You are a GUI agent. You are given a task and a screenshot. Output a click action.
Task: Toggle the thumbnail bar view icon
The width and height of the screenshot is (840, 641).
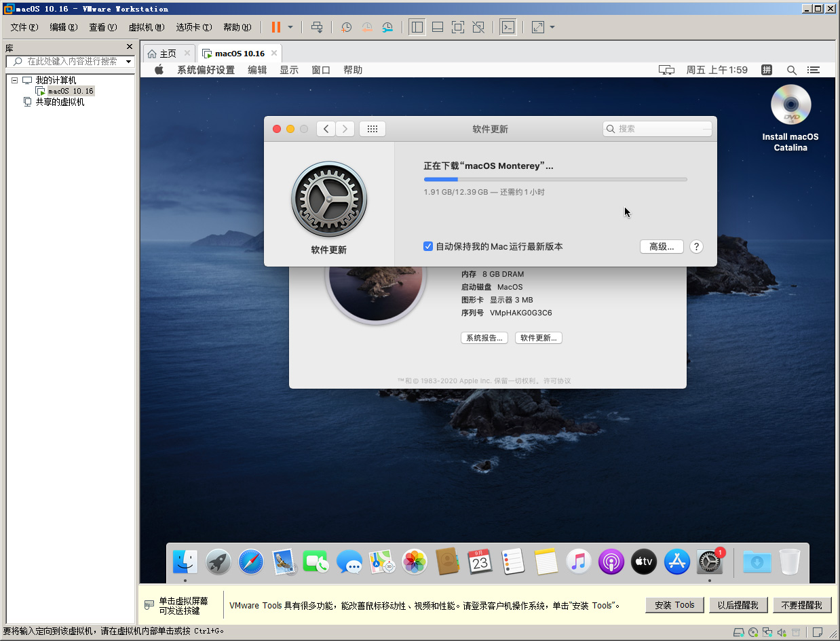(438, 27)
